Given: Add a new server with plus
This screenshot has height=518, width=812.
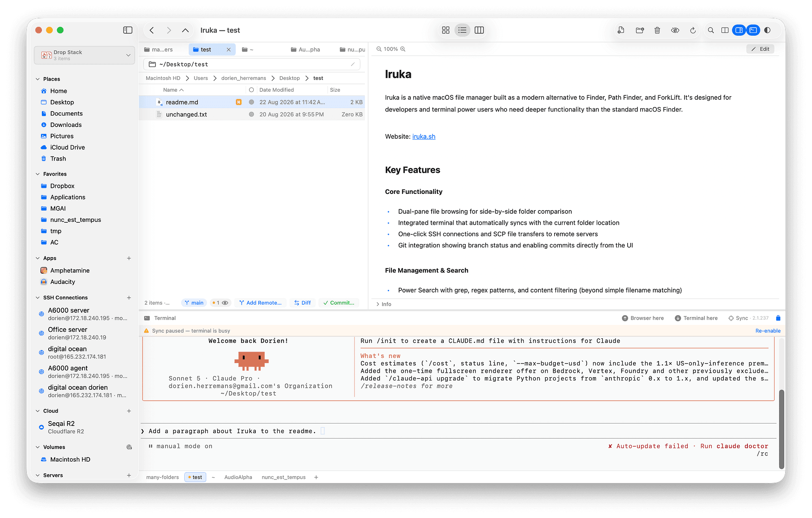Looking at the screenshot, I should click(x=129, y=475).
